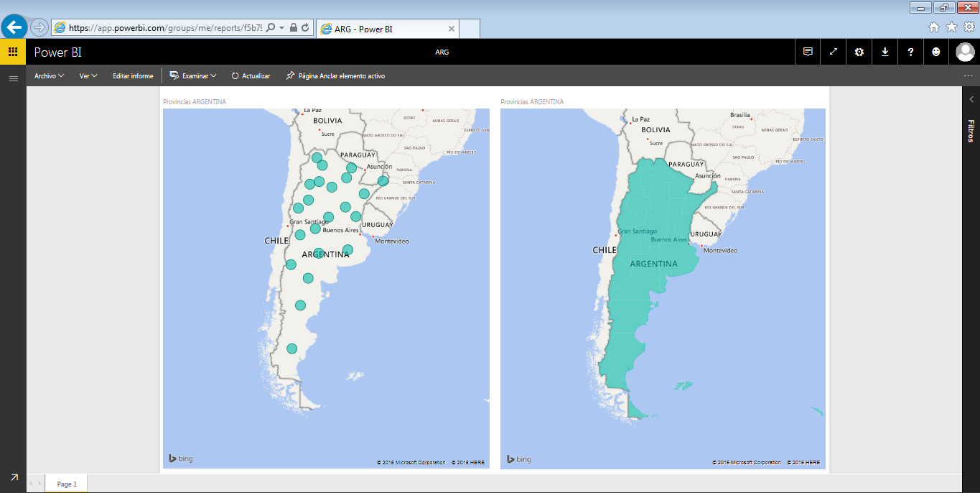This screenshot has width=980, height=493.
Task: Click the left map title Provincias ARGENTINA
Action: coord(195,102)
